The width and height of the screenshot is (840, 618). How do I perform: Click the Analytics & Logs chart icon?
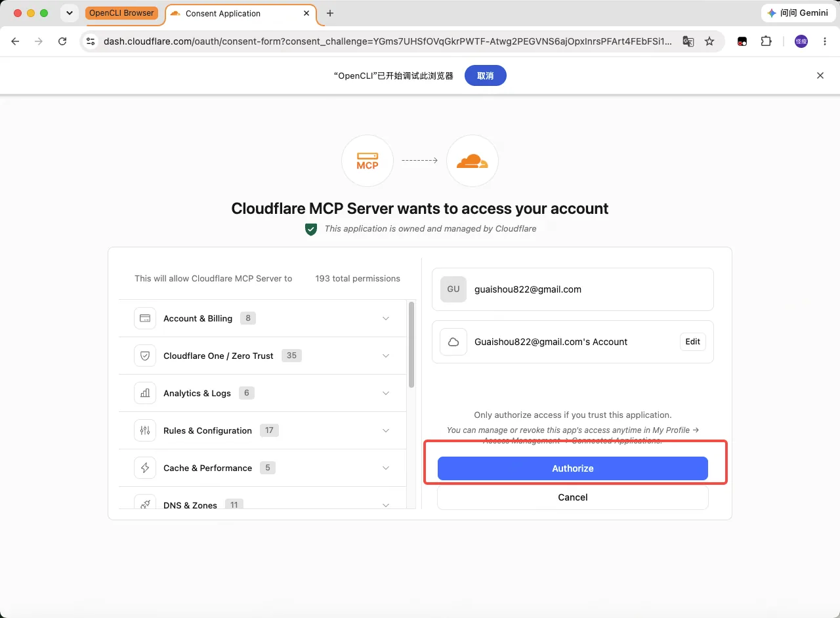point(145,393)
